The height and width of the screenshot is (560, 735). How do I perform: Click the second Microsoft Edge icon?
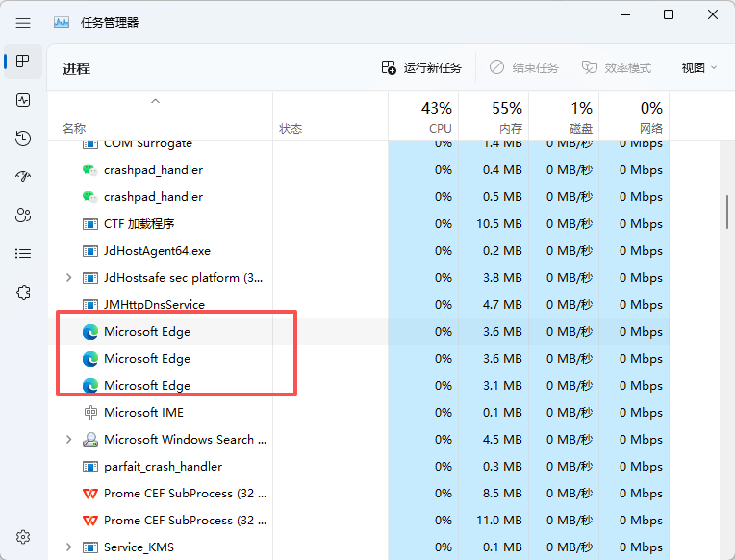pos(90,359)
